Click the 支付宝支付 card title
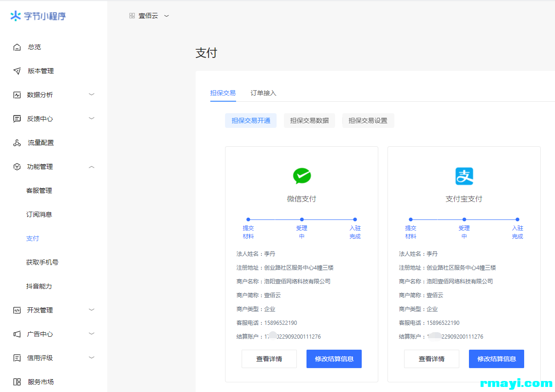Screen dimensions: 555x392 point(464,199)
